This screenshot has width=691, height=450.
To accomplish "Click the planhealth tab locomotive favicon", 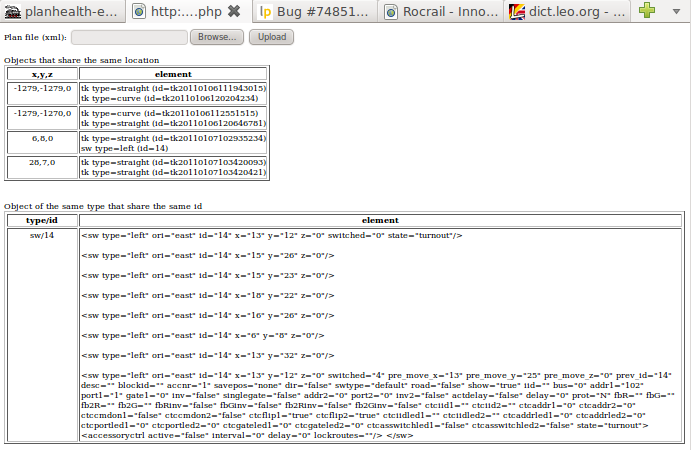I will (13, 12).
